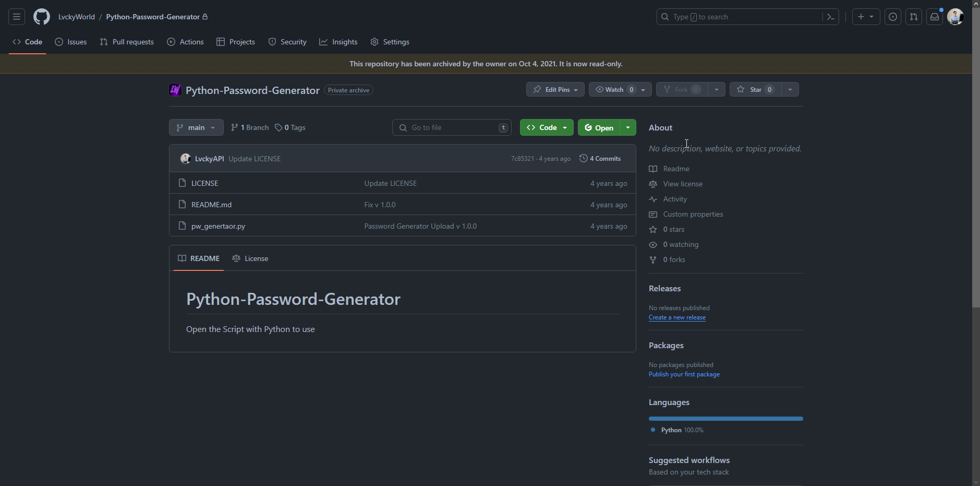Expand the green Code dropdown
Image resolution: width=980 pixels, height=486 pixels.
tap(547, 127)
